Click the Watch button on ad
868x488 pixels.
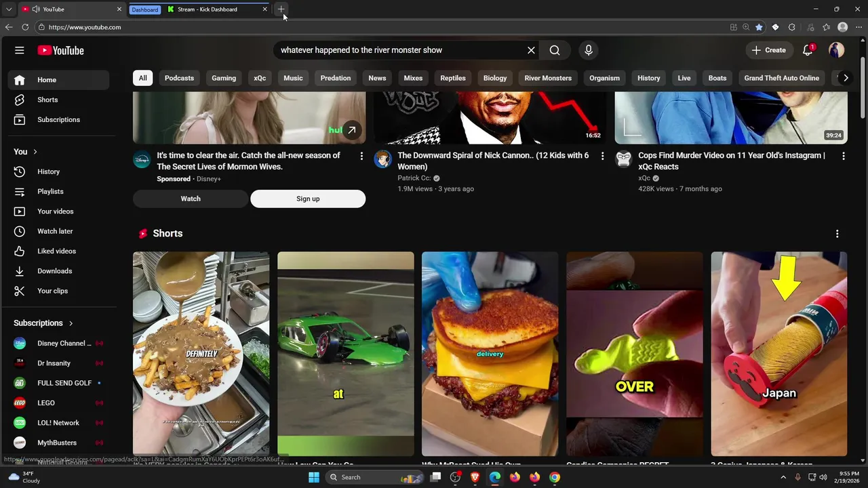[191, 199]
